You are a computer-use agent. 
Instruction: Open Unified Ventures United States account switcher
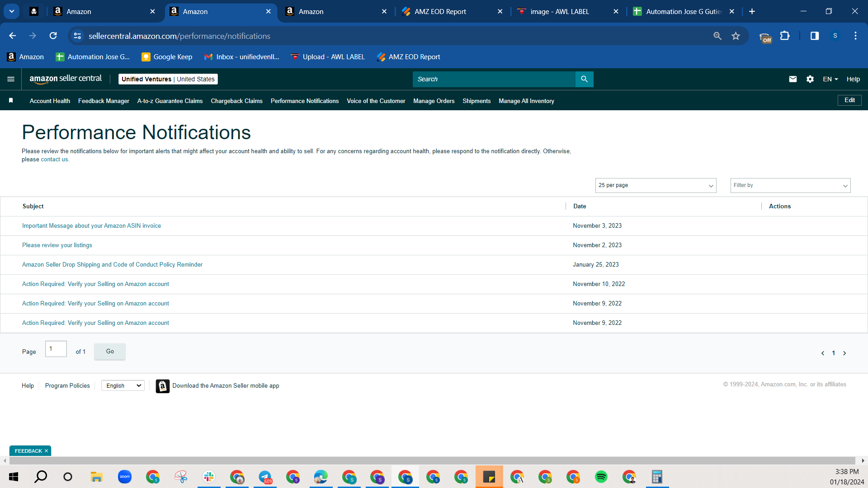coord(168,79)
